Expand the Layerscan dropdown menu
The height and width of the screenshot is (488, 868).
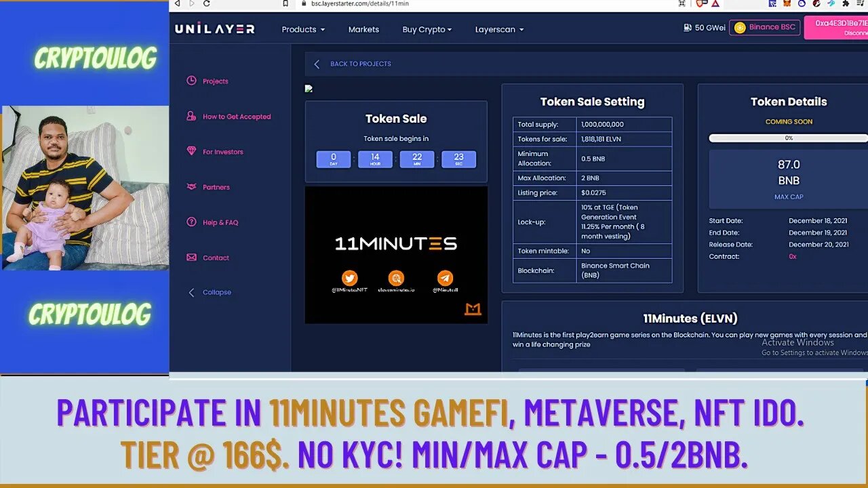pyautogui.click(x=499, y=29)
